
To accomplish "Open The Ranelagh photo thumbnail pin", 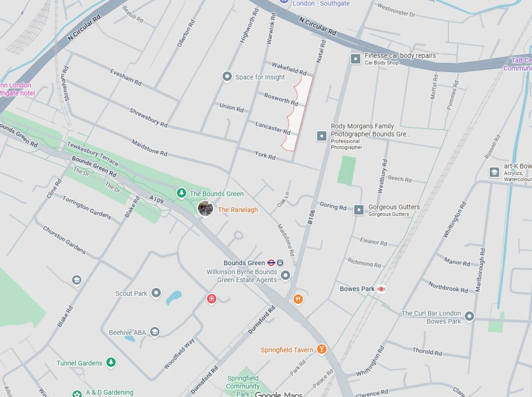I will coord(206,208).
